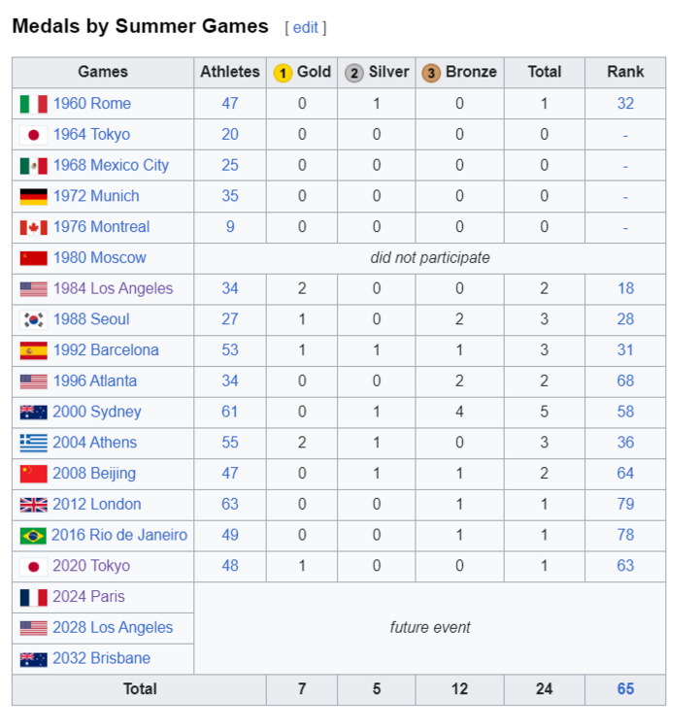Screen dimensions: 700x728
Task: Open the edit link for section
Action: point(306,28)
